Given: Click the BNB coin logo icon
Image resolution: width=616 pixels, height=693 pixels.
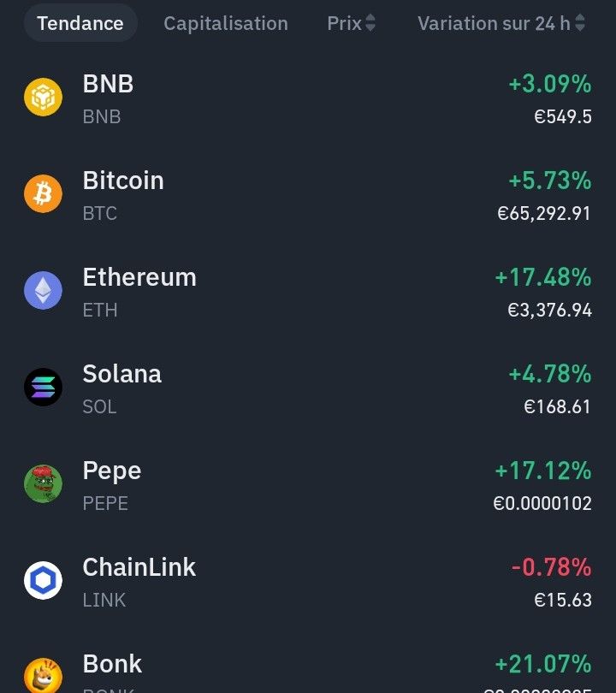Looking at the screenshot, I should click(x=43, y=98).
